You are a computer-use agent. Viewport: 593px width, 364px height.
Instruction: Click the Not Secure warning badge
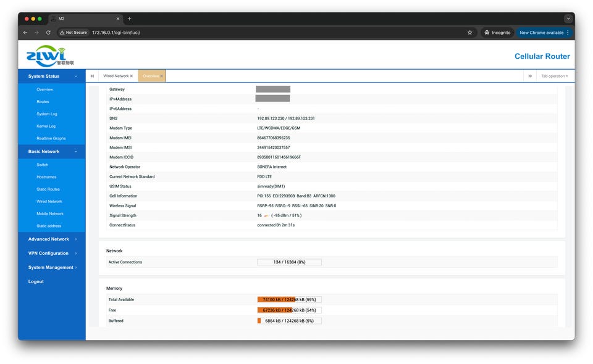74,33
